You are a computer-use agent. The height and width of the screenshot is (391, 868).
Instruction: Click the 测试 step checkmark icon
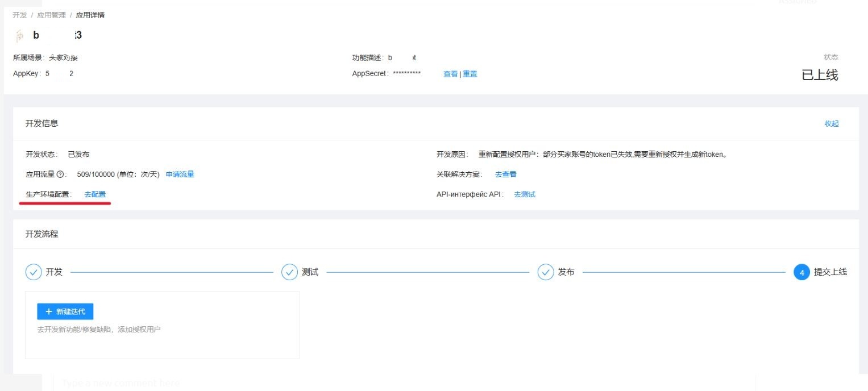[290, 272]
